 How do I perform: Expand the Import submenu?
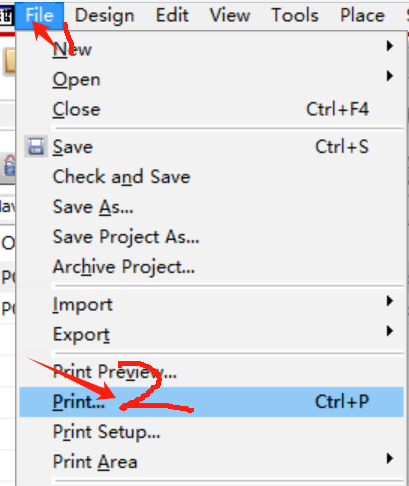(211, 304)
